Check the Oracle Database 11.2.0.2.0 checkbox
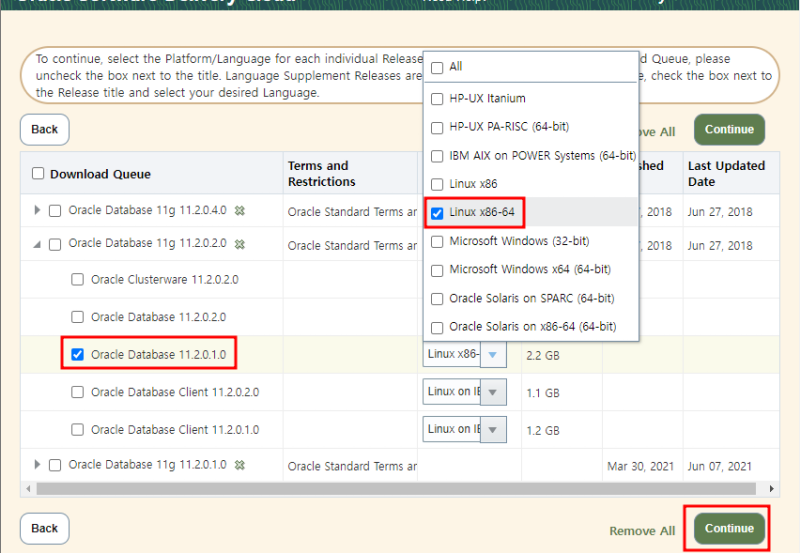 pyautogui.click(x=78, y=317)
